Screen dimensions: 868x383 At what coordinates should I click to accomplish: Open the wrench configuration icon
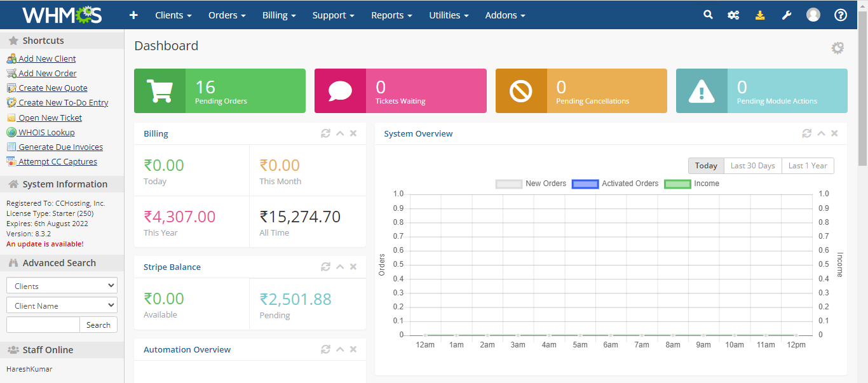click(x=787, y=15)
